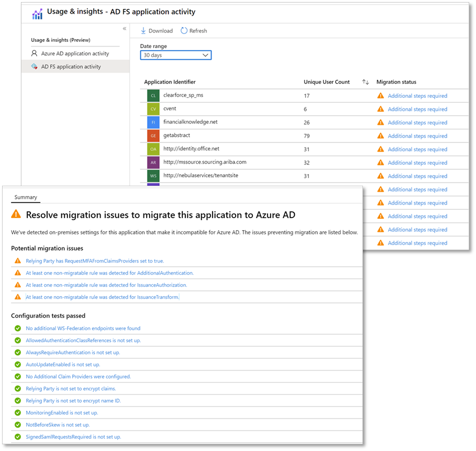Select the Summary tab

click(26, 197)
